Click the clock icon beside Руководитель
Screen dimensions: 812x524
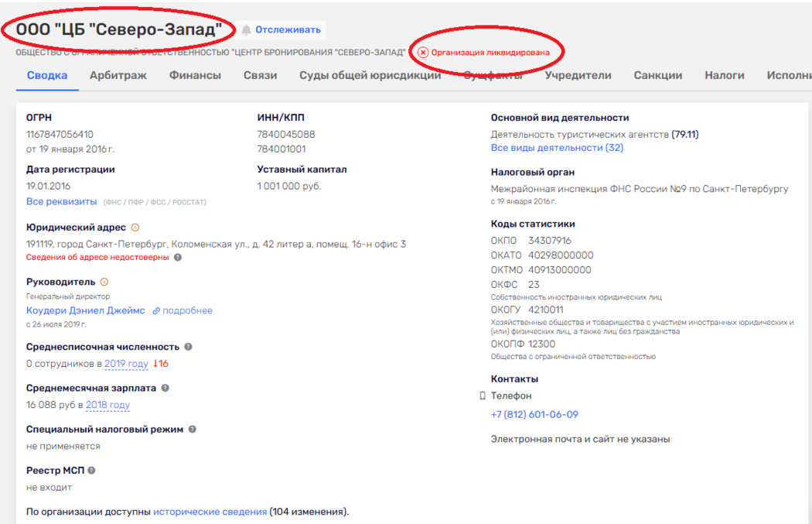pos(104,282)
